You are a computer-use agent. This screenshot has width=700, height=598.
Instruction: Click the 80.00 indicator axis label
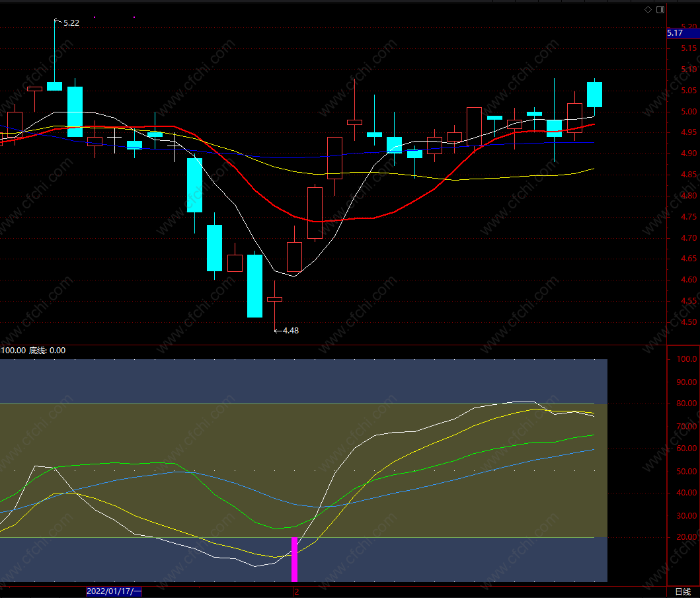[687, 404]
